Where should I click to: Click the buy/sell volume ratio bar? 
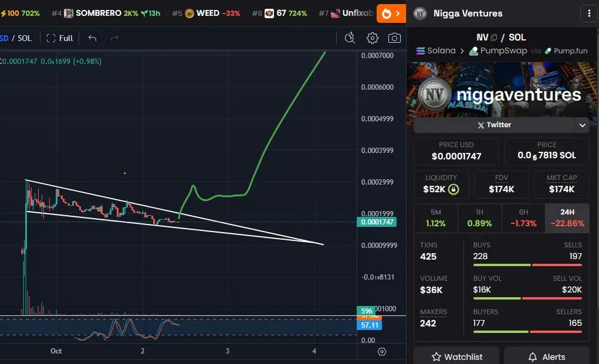[x=527, y=298]
